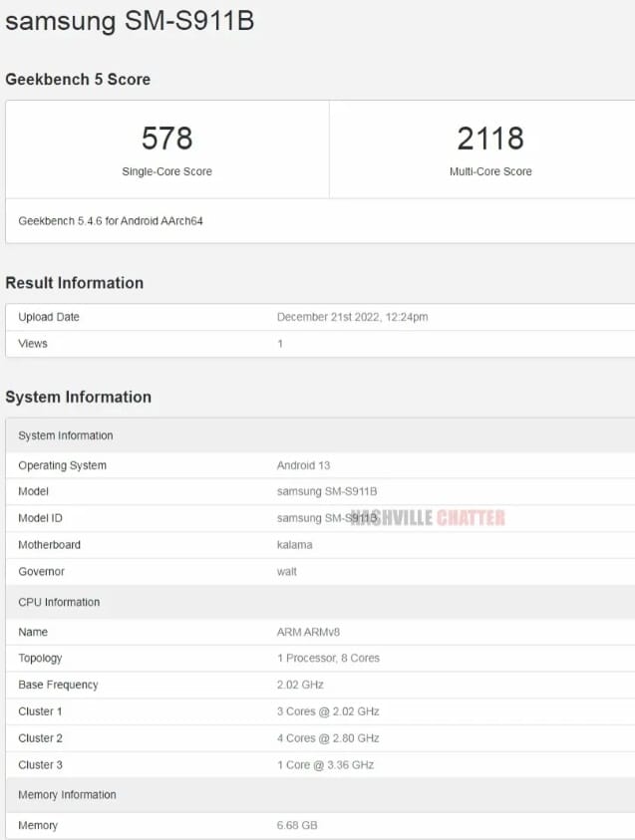Click the 'Memory Information' table header
The image size is (635, 840).
(x=320, y=795)
